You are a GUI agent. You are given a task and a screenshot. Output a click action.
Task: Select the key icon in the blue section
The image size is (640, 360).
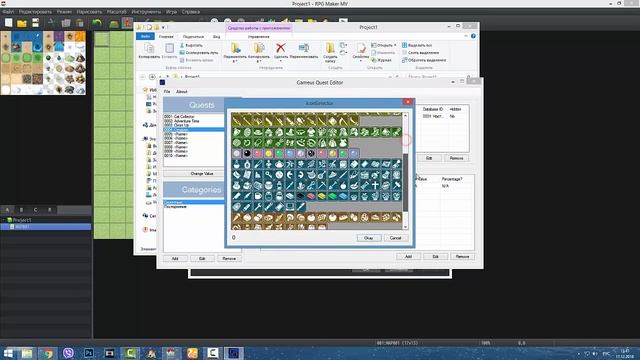point(269,175)
